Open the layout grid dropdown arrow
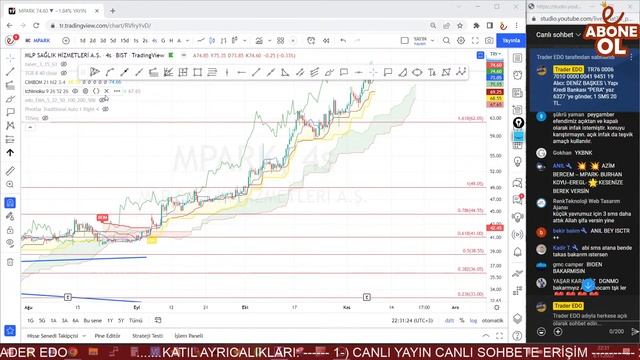Image resolution: width=640 pixels, height=360 pixels. [293, 40]
